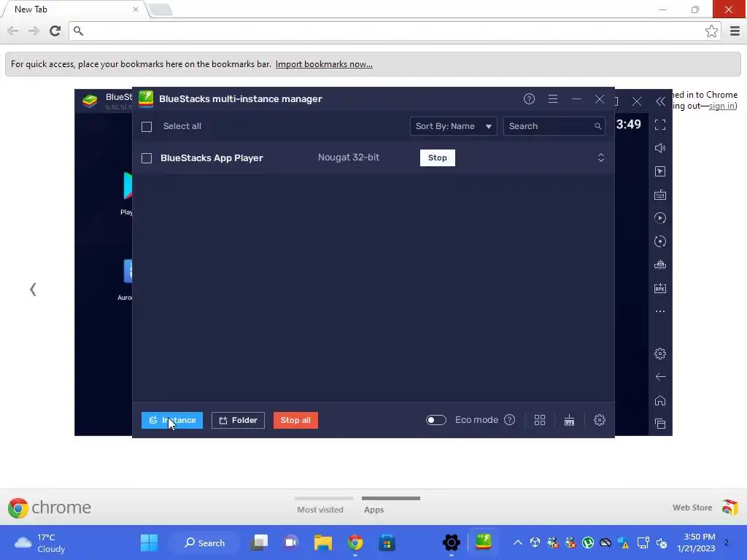Arrange instances with grid icon
The height and width of the screenshot is (560, 747).
(539, 420)
